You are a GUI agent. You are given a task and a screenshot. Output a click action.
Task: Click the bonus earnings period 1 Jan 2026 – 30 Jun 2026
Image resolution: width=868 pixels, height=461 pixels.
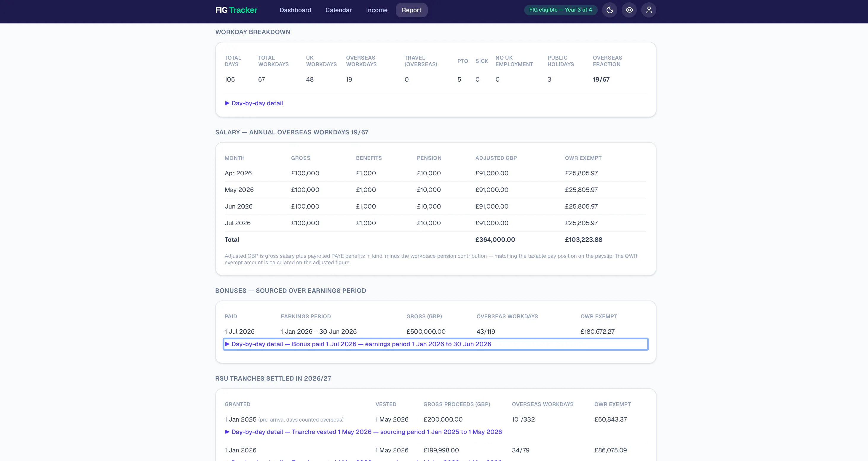[318, 332]
